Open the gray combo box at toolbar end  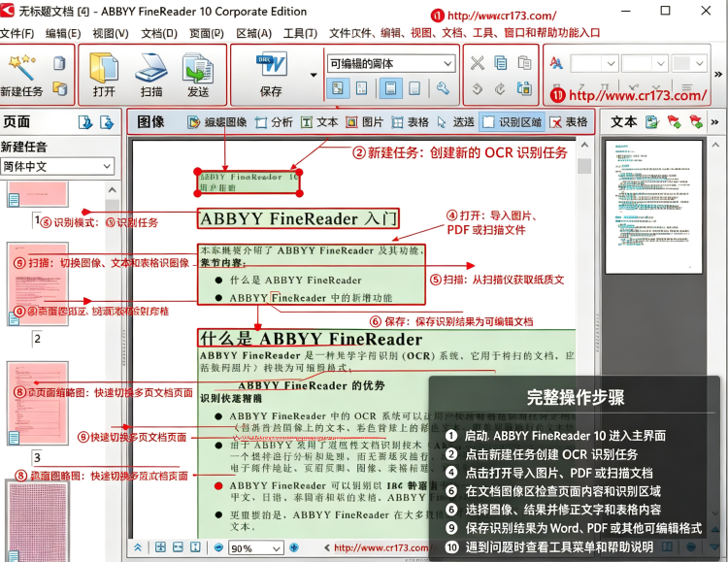tap(690, 63)
